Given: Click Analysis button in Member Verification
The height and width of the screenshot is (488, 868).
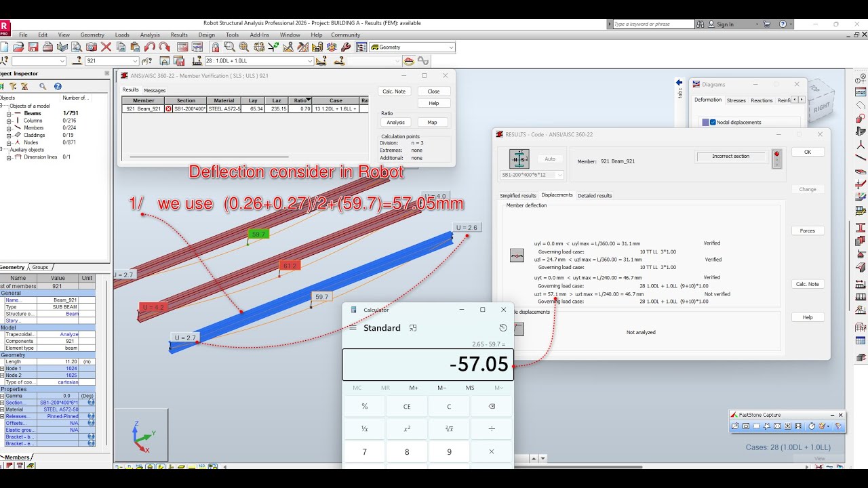Looking at the screenshot, I should pyautogui.click(x=395, y=123).
